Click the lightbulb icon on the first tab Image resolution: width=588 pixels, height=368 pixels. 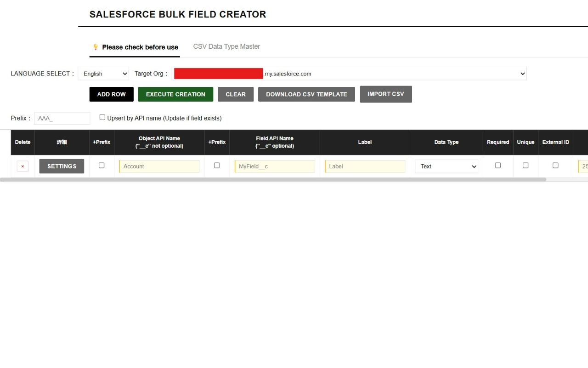coord(96,46)
